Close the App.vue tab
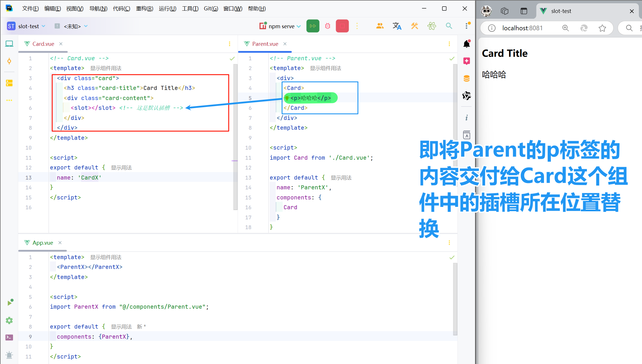642x364 pixels. 60,243
